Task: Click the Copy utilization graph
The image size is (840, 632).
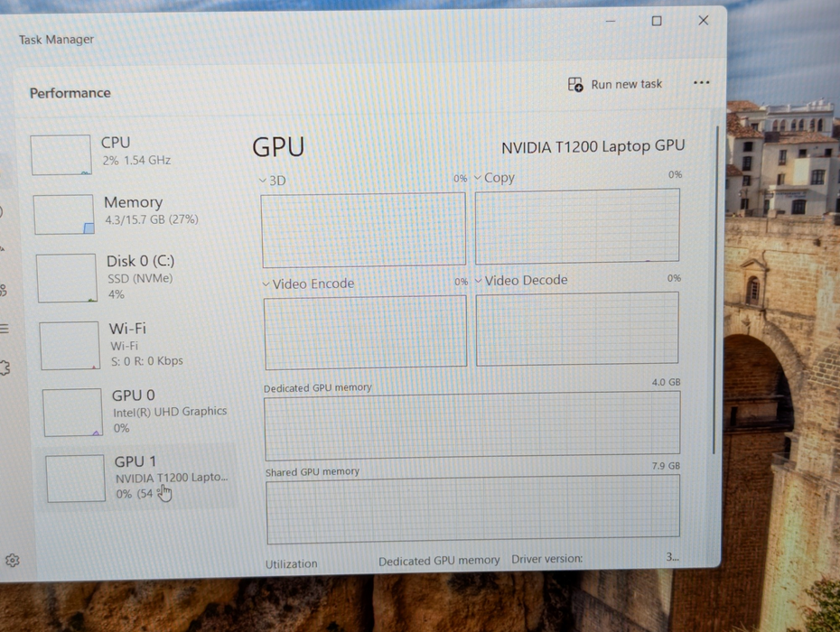Action: pos(577,226)
